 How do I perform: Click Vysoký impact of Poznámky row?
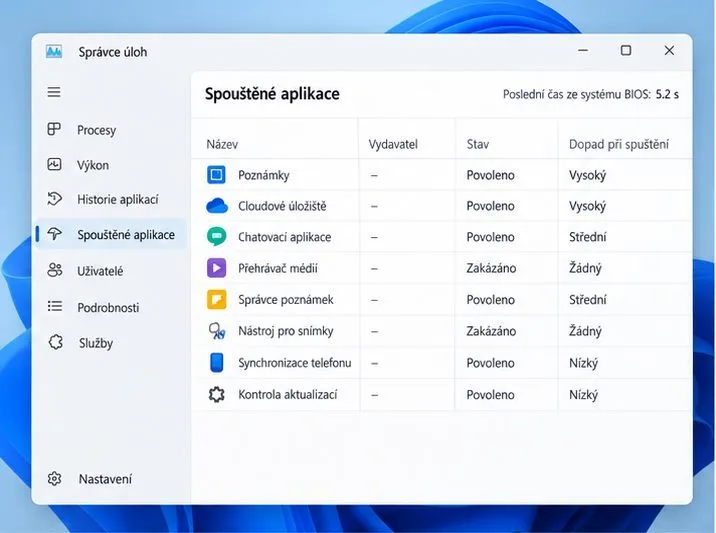tap(587, 175)
